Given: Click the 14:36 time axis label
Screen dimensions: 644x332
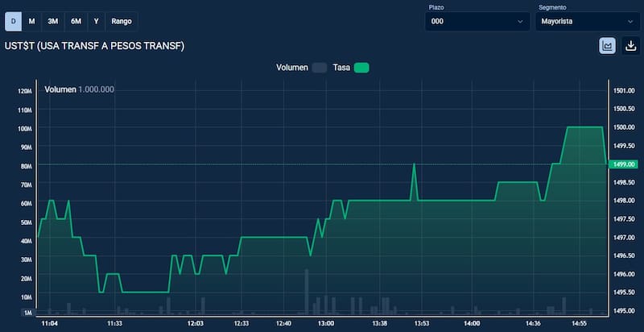Looking at the screenshot, I should [x=533, y=323].
